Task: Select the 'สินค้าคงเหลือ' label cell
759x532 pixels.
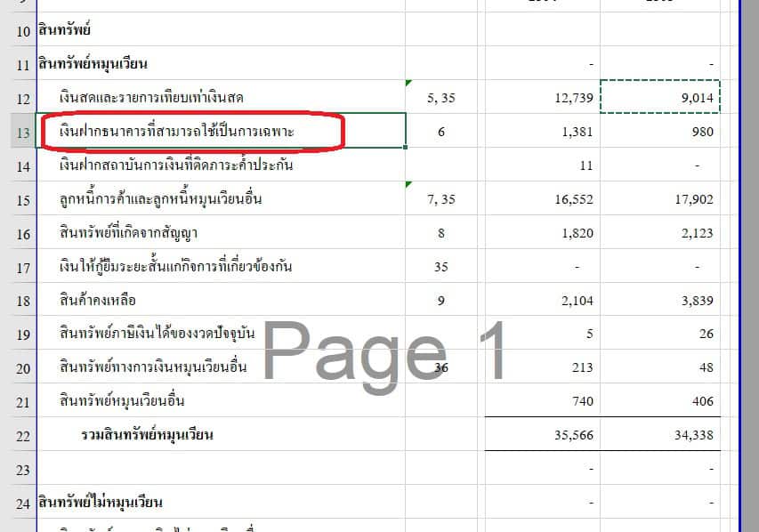Action: coord(221,301)
